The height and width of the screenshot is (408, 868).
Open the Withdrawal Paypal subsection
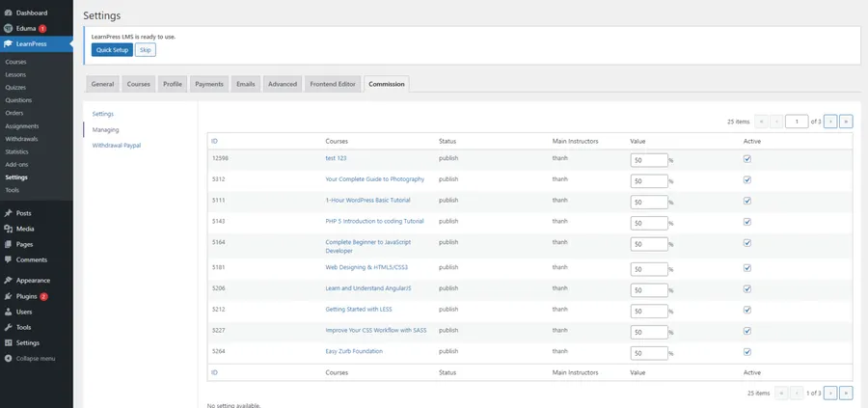click(x=117, y=146)
